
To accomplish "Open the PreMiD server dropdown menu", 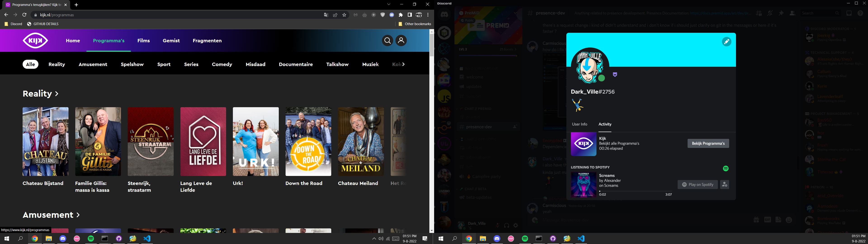I will (x=515, y=13).
